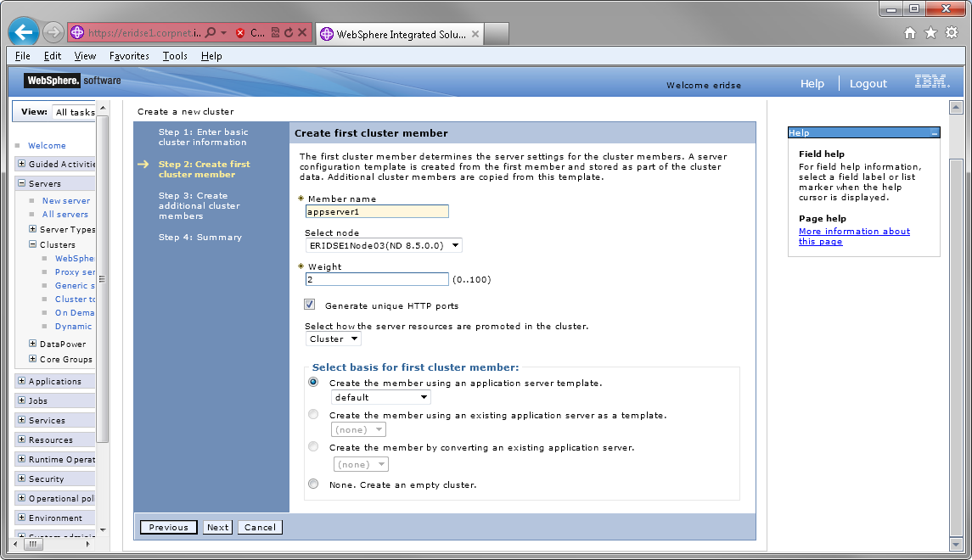The height and width of the screenshot is (560, 972).
Task: Click the main page vertical scrollbar thumb
Action: point(956,347)
